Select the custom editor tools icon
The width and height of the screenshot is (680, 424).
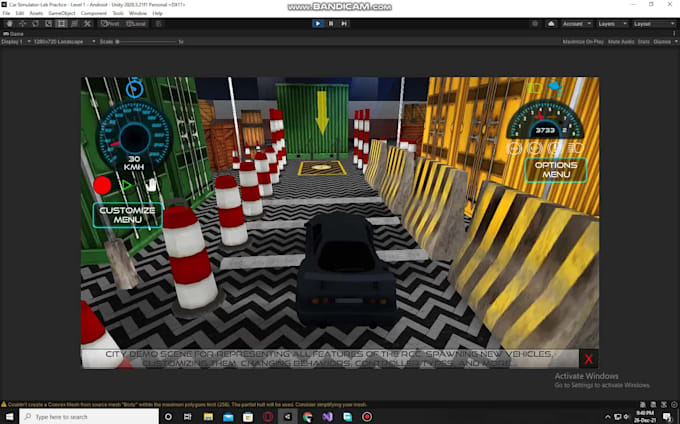(87, 24)
